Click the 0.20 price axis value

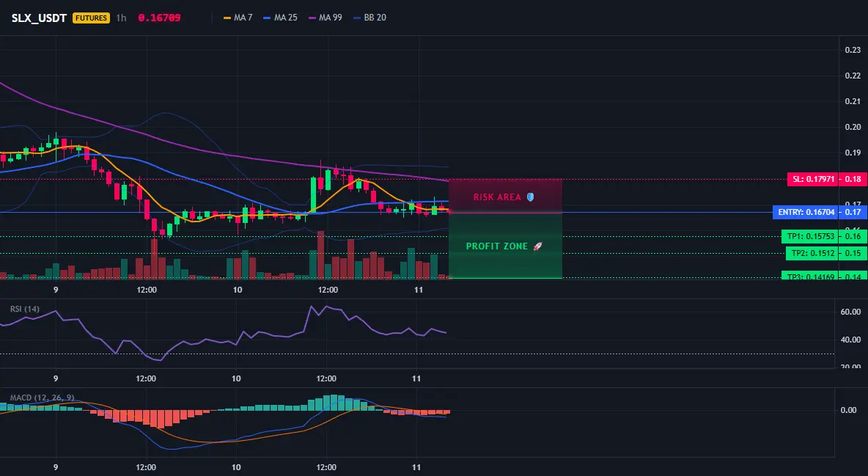853,127
